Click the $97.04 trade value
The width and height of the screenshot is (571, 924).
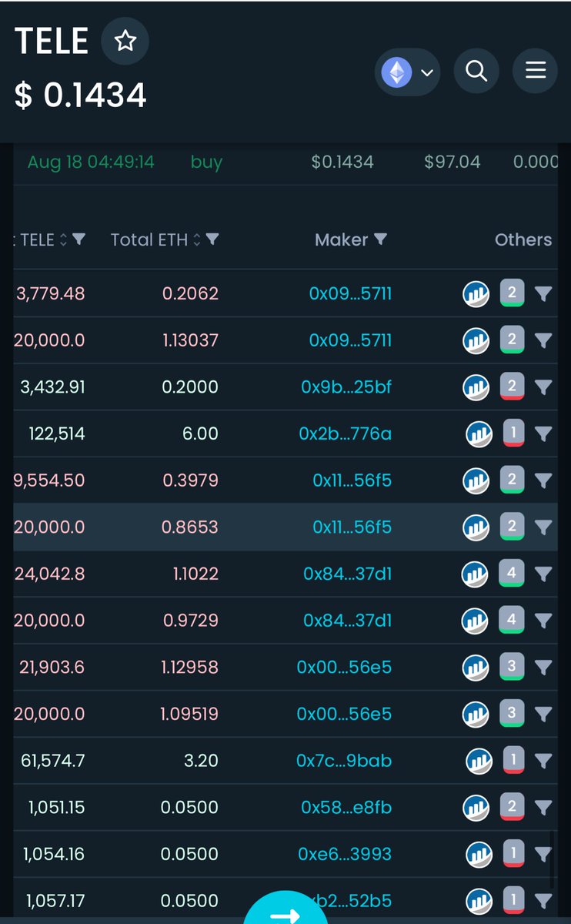point(452,162)
